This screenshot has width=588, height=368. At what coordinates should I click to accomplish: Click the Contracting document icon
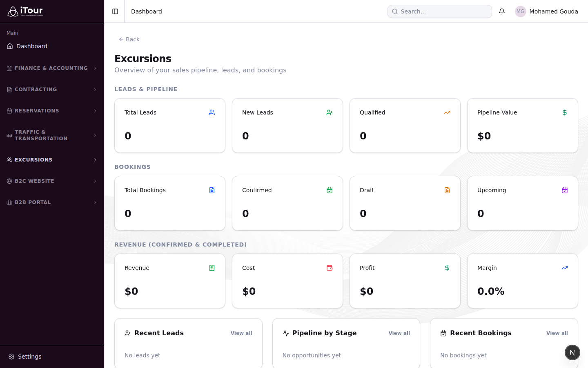click(9, 90)
